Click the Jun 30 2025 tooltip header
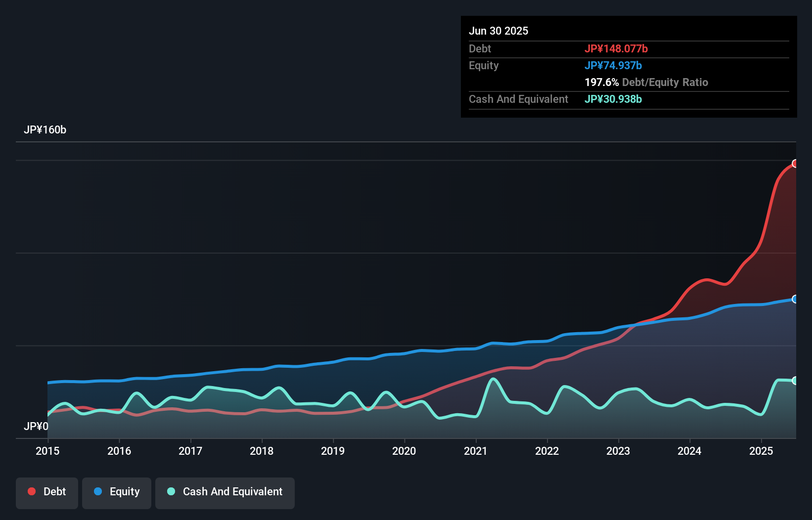The image size is (812, 520). coord(498,31)
